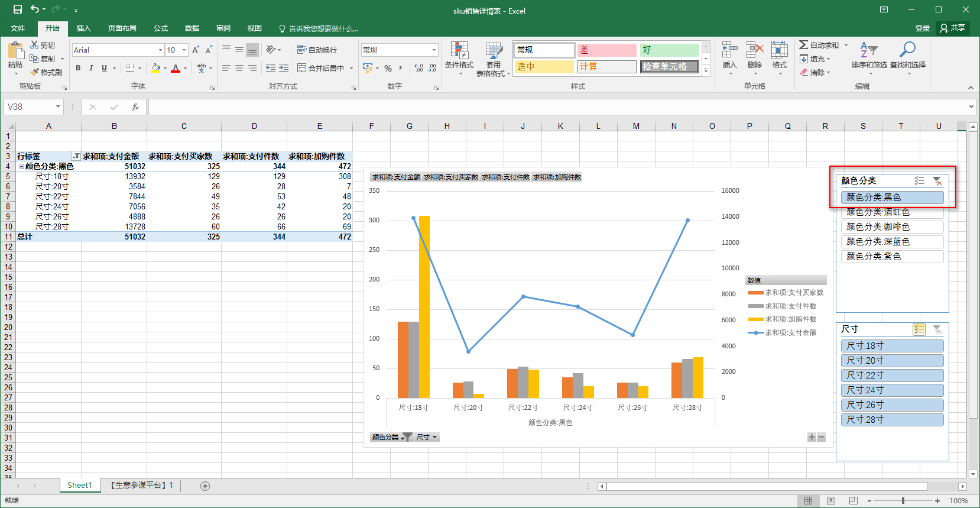Click the Insert cells (插入) icon
980x508 pixels.
[730, 57]
